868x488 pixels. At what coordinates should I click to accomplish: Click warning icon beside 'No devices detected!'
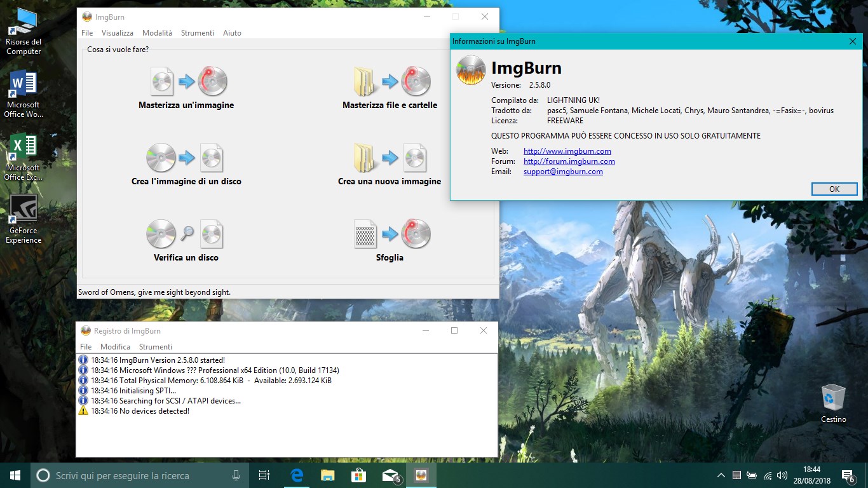(x=83, y=411)
